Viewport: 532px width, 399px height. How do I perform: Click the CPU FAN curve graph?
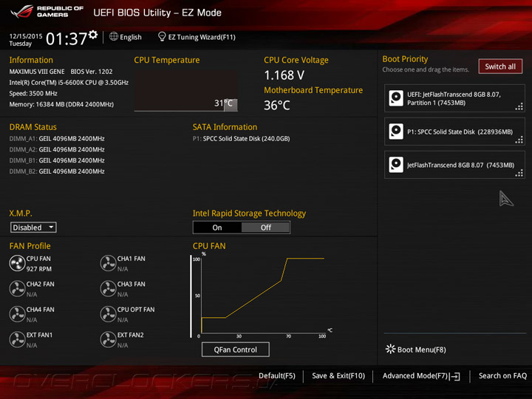(263, 295)
